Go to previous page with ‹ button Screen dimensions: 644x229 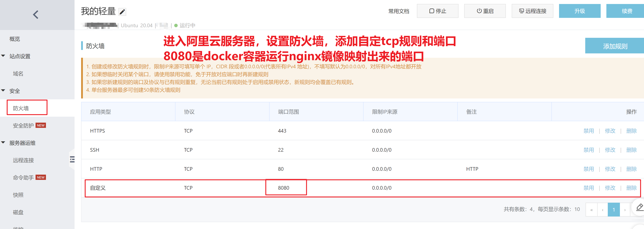click(603, 210)
